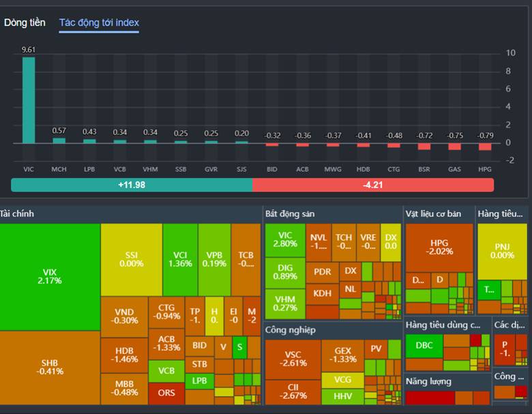Select the VCI 1.36% treemap tile

point(180,259)
